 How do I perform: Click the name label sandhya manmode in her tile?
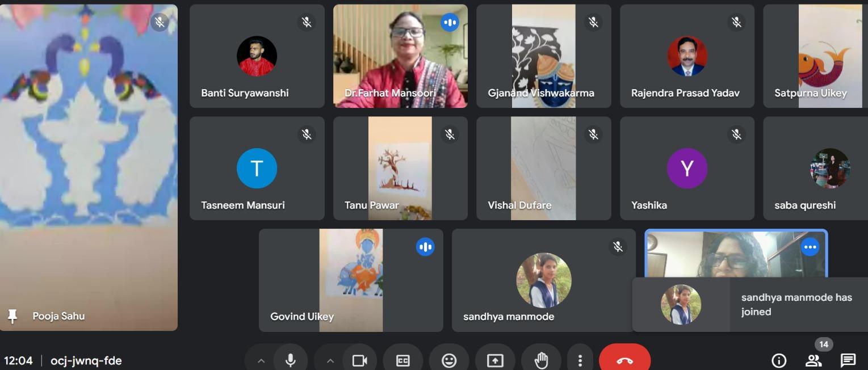[x=509, y=317]
